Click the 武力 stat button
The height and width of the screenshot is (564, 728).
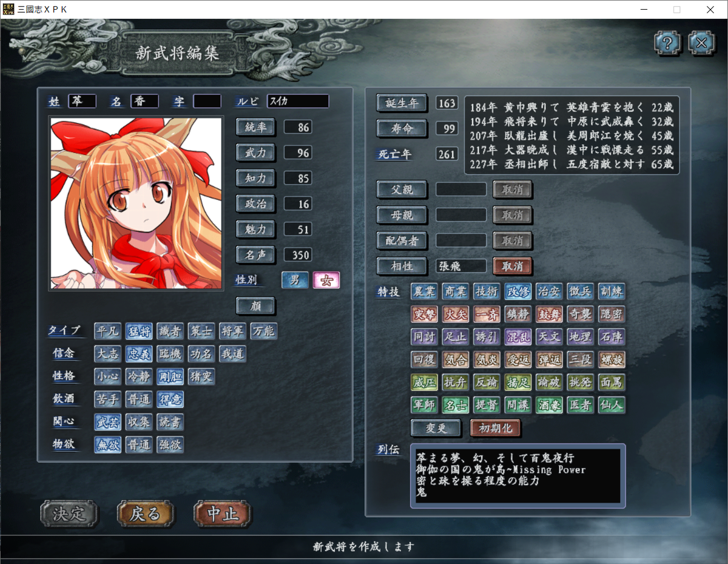pos(255,152)
